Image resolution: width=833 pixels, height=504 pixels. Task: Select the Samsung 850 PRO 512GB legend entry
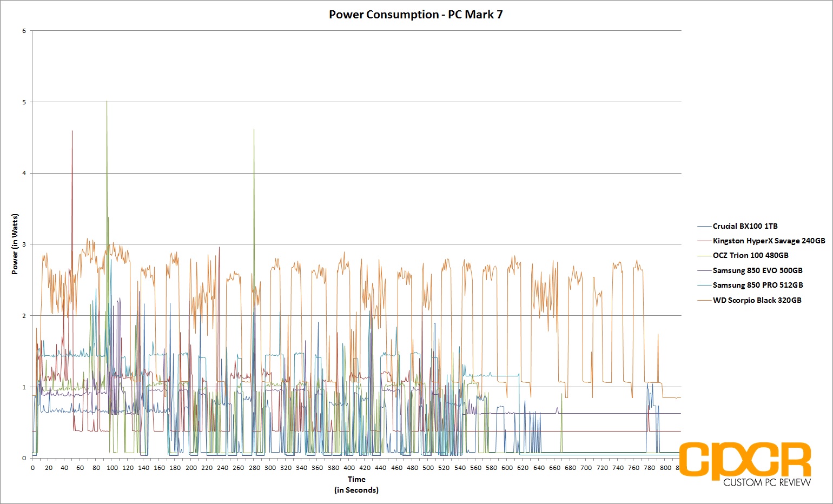coord(750,285)
